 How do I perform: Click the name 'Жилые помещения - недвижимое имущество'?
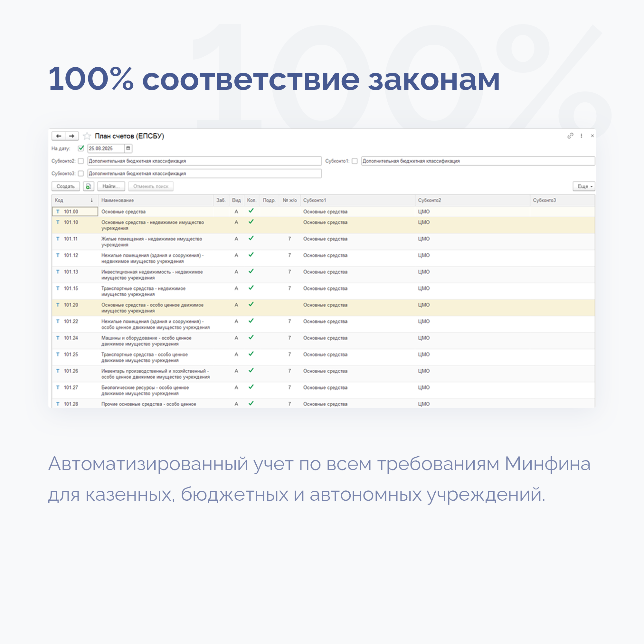(152, 239)
